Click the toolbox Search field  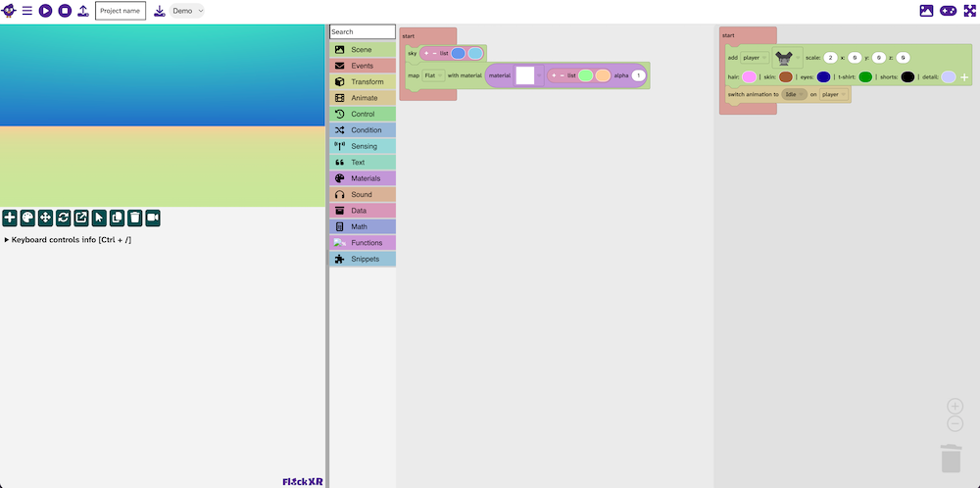tap(363, 32)
